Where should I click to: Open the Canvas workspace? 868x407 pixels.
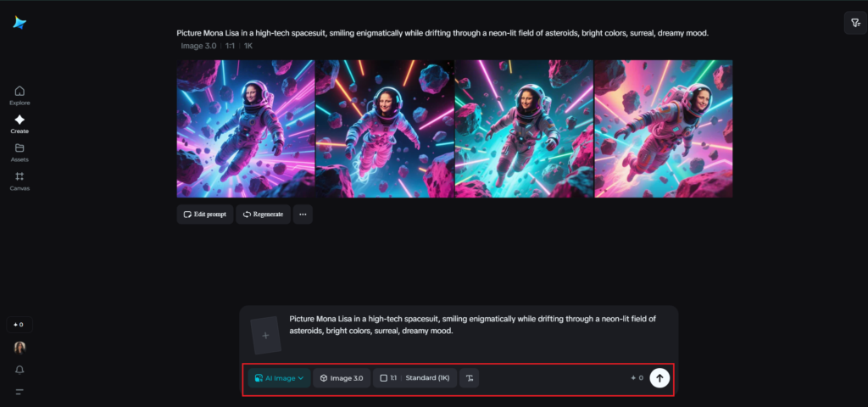(x=19, y=181)
